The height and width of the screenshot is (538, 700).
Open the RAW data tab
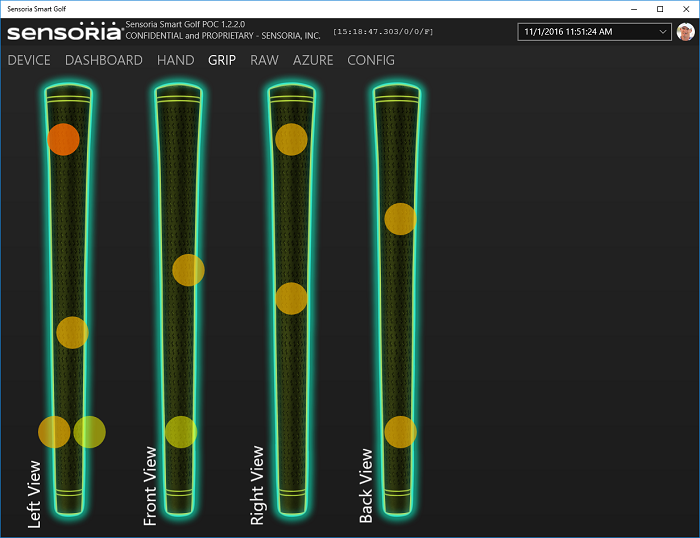pos(264,60)
